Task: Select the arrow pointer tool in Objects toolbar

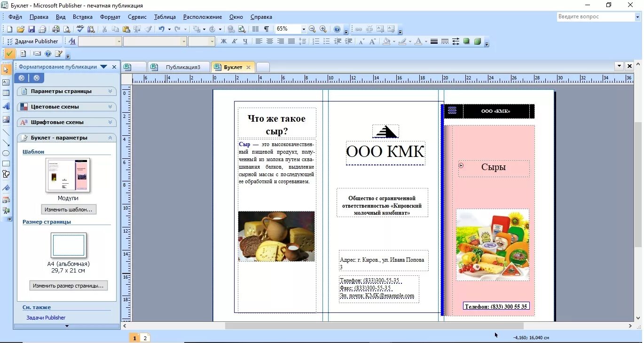Action: 6,70
